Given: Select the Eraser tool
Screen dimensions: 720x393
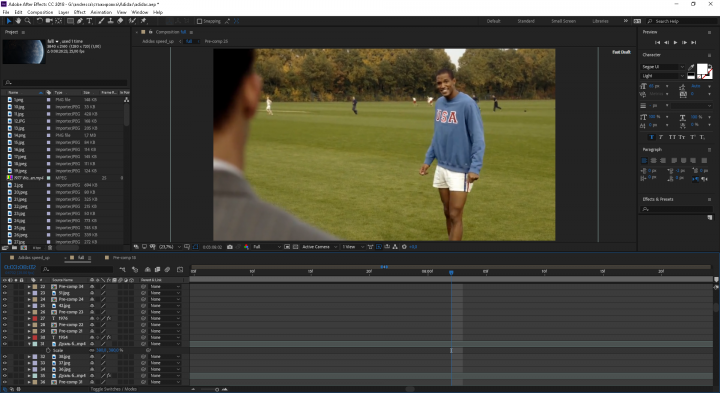Looking at the screenshot, I should [x=120, y=21].
